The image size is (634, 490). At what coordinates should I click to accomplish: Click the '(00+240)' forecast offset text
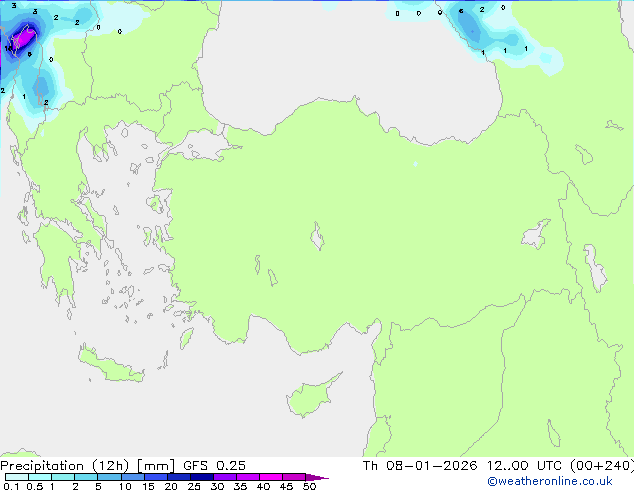pos(602,466)
